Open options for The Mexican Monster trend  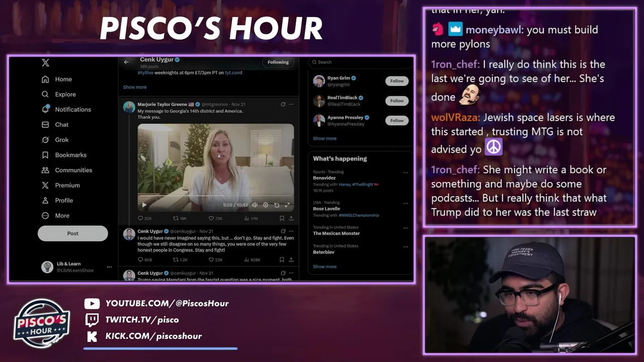(406, 228)
